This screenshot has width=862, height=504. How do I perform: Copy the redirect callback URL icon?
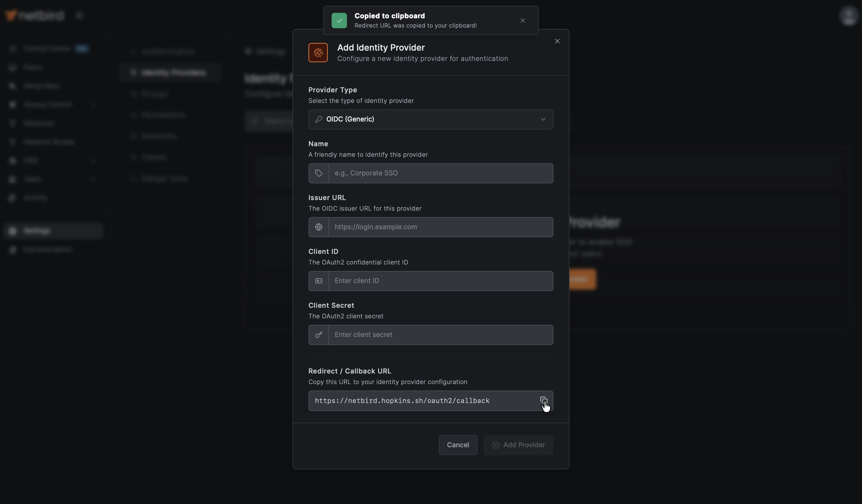click(x=543, y=400)
